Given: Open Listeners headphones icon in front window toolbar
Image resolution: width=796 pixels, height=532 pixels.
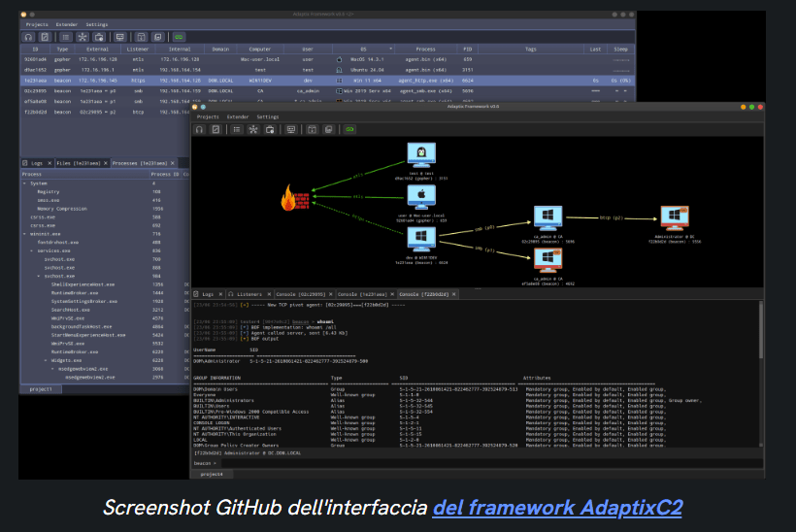Looking at the screenshot, I should (200, 129).
